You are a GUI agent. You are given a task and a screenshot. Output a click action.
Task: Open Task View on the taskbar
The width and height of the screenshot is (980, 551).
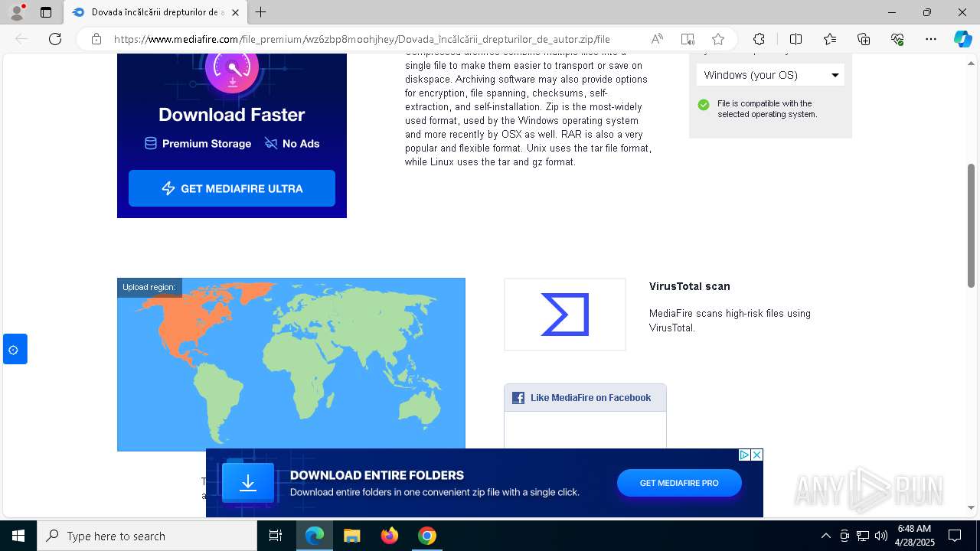pos(276,536)
